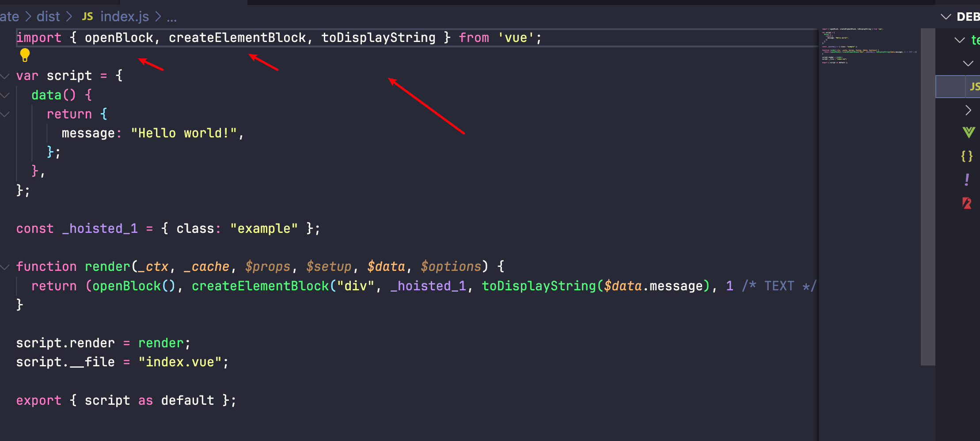Click the yellow lightbulb quick-fix icon

25,55
